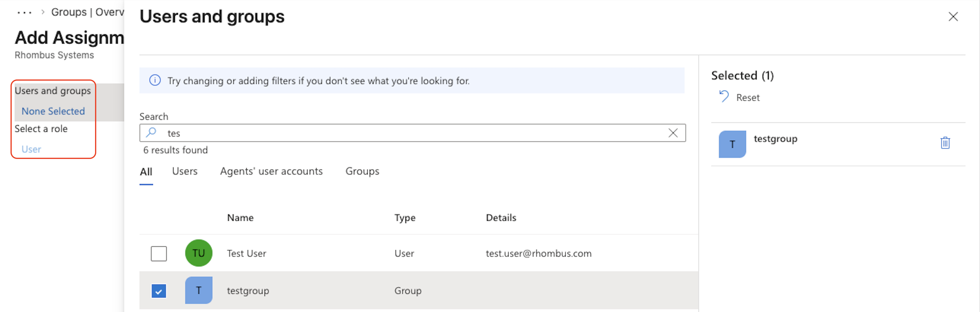Clear the search field text

(673, 133)
